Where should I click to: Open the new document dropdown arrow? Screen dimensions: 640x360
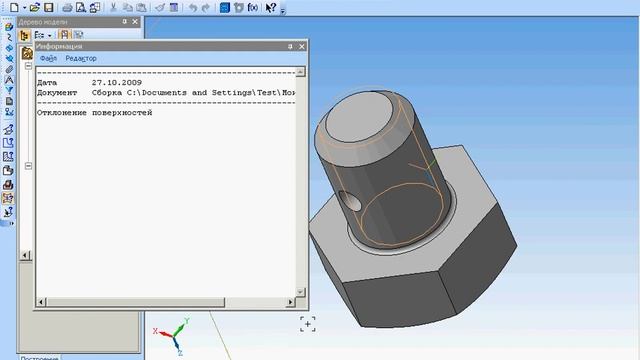24,8
